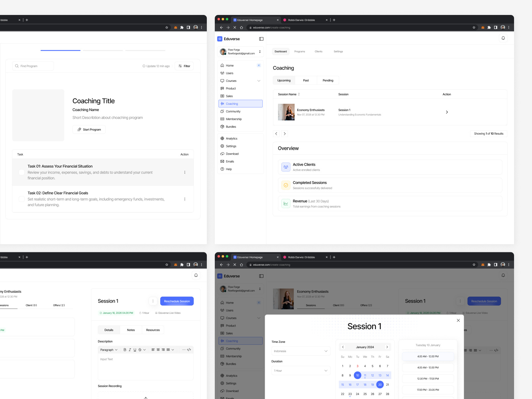Open Analytics in the top-right window sidebar
Screen dimensions: 532x399
[x=240, y=139]
